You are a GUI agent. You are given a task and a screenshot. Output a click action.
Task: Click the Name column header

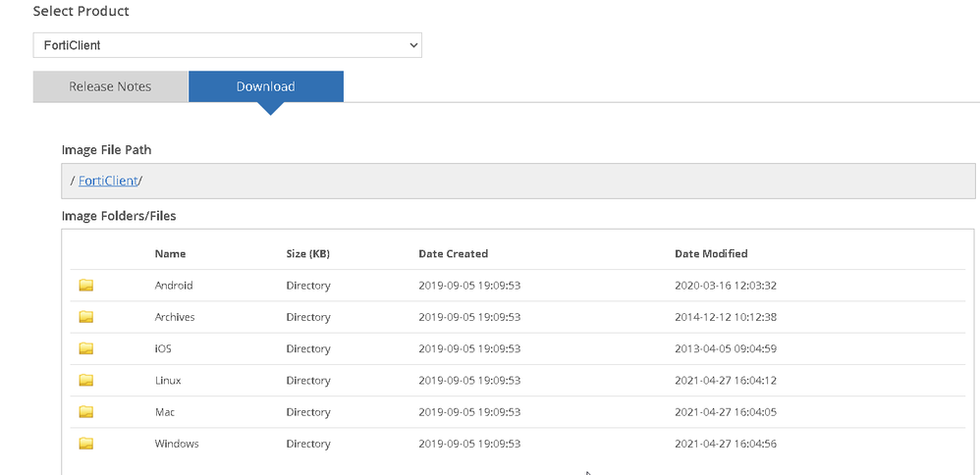(170, 253)
